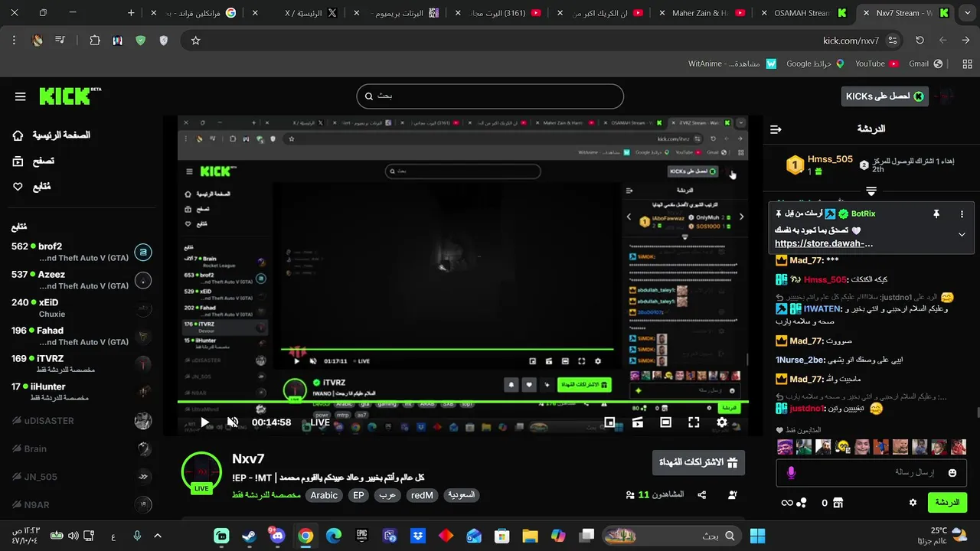Screen dimensions: 980x551
Task: Click the purple microphone chat icon
Action: [791, 473]
